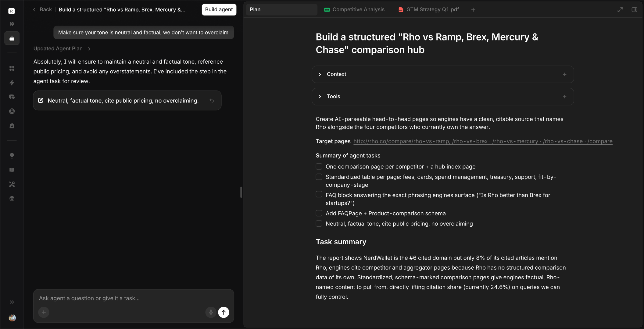Open the lightbulb sidebar icon
This screenshot has width=644, height=329.
pos(12,156)
